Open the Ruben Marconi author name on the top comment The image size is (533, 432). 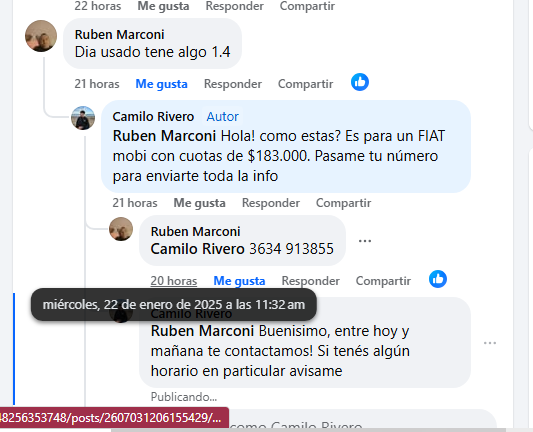[x=120, y=35]
